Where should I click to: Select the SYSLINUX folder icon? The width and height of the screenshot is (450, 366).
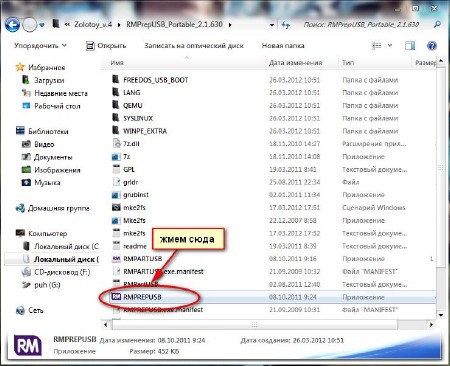coord(115,118)
